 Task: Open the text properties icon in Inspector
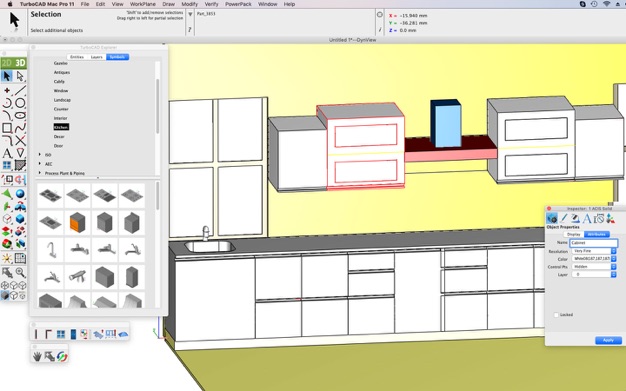586,218
